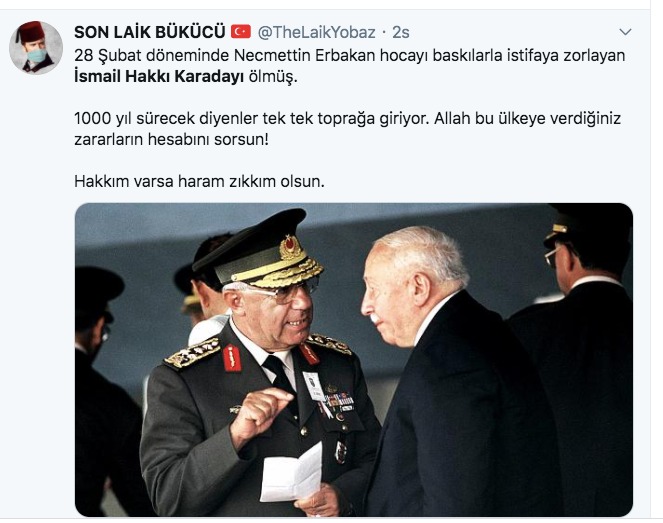Click the "Hakkım varsa haram" closing line
663x523 pixels.
coord(199,181)
